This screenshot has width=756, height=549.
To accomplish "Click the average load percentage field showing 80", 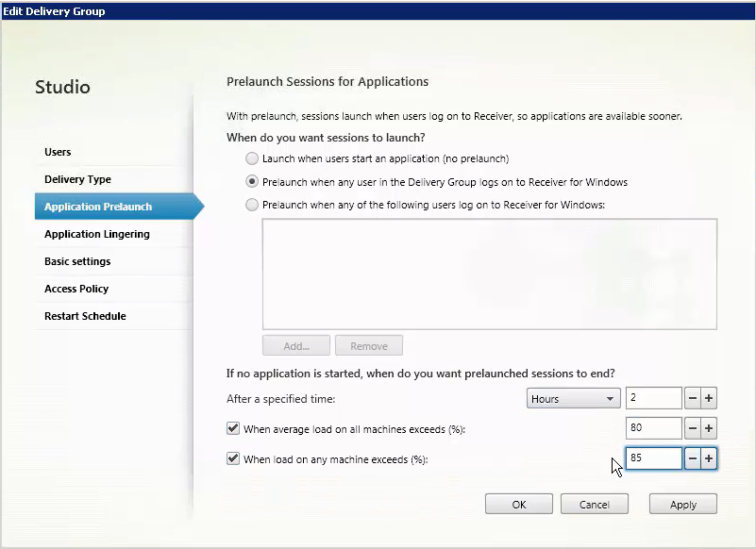I will point(654,428).
